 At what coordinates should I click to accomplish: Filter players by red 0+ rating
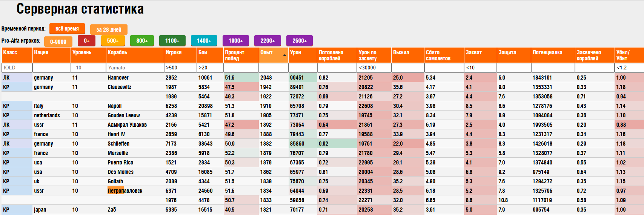tap(86, 41)
